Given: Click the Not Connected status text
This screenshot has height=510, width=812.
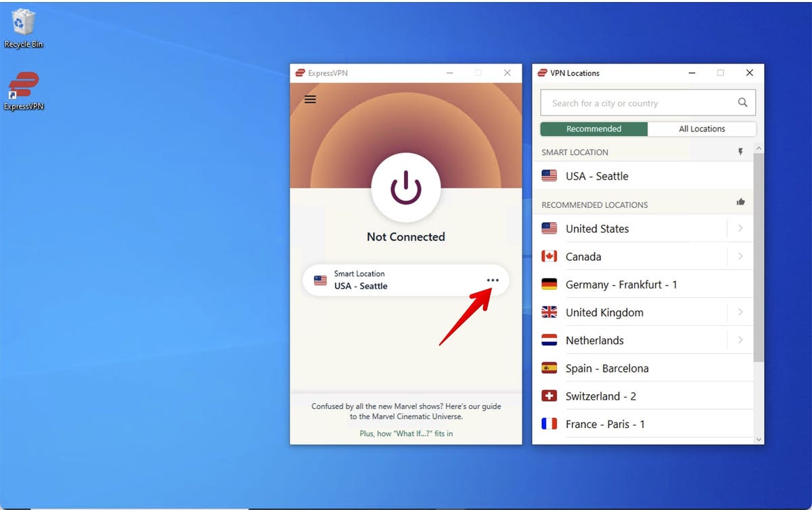Looking at the screenshot, I should click(x=406, y=237).
